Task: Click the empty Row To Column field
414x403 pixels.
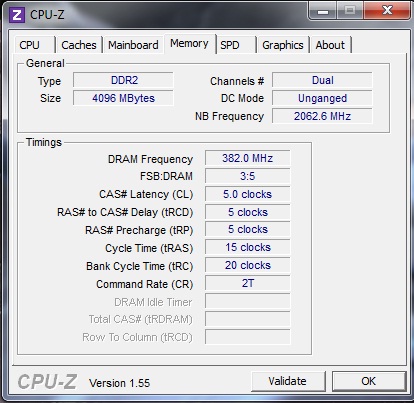Action: point(248,337)
